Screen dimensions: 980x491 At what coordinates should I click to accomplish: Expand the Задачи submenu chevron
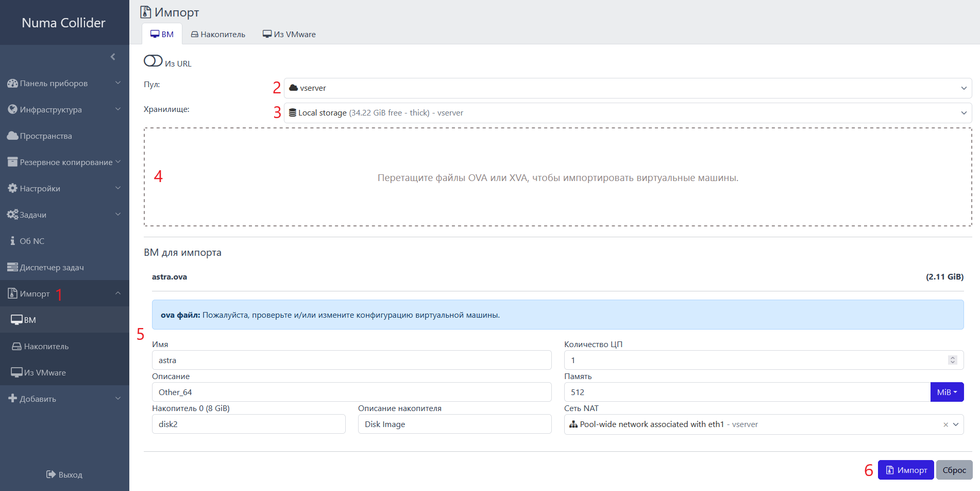tap(118, 215)
